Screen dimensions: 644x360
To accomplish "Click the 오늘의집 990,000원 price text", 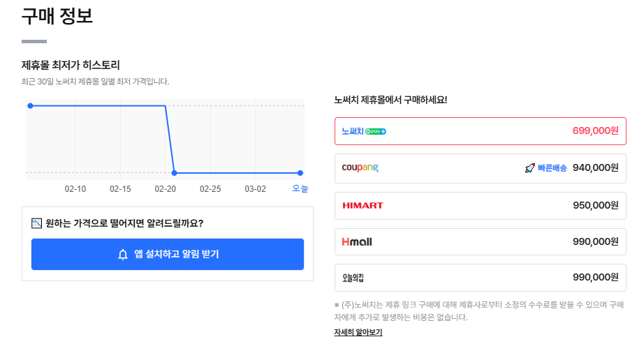I will (596, 278).
